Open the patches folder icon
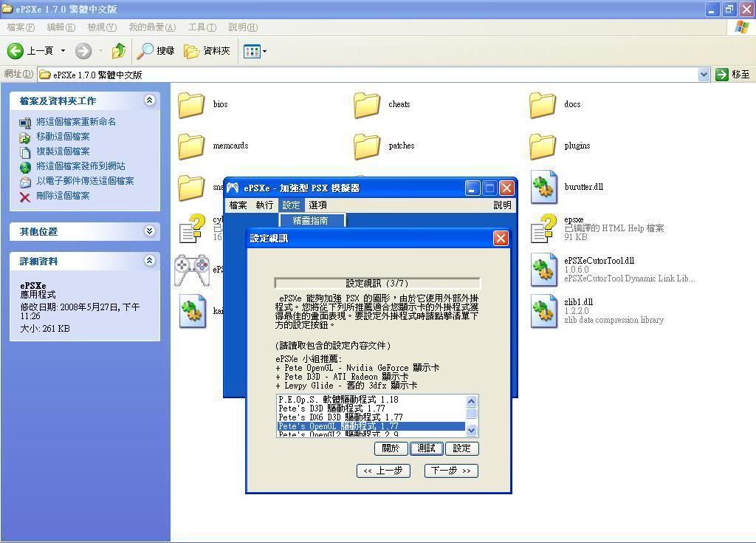 [366, 147]
